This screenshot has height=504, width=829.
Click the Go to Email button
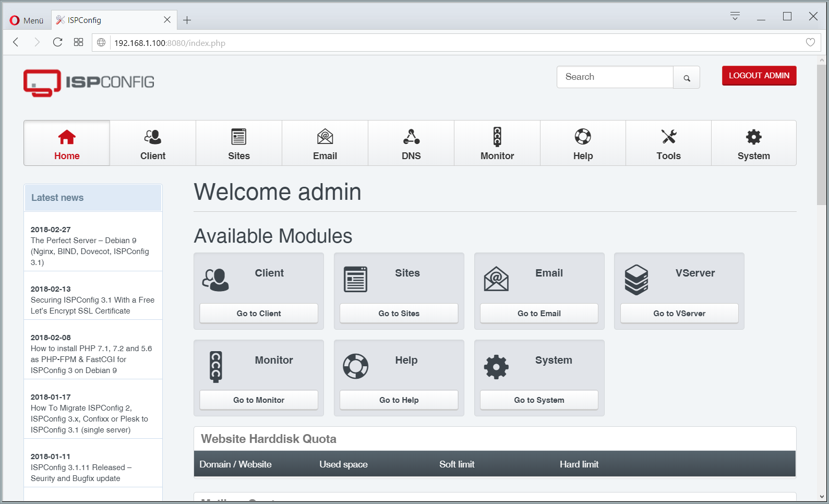[539, 313]
